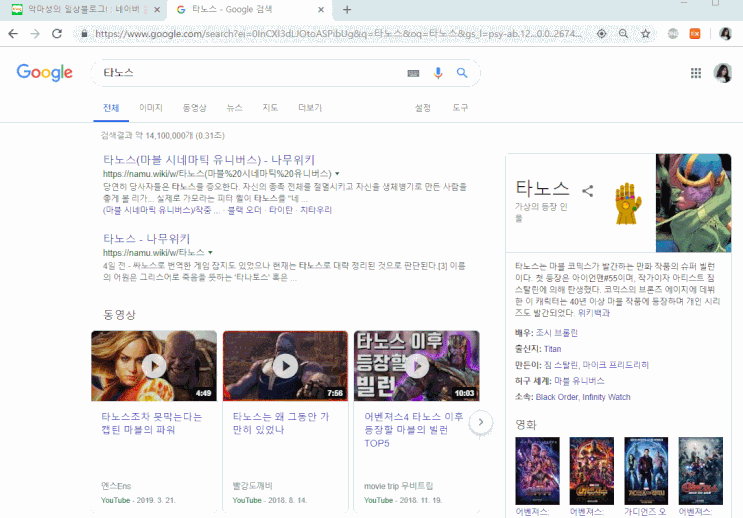Open the 도구 options
The width and height of the screenshot is (743, 518).
(x=460, y=108)
